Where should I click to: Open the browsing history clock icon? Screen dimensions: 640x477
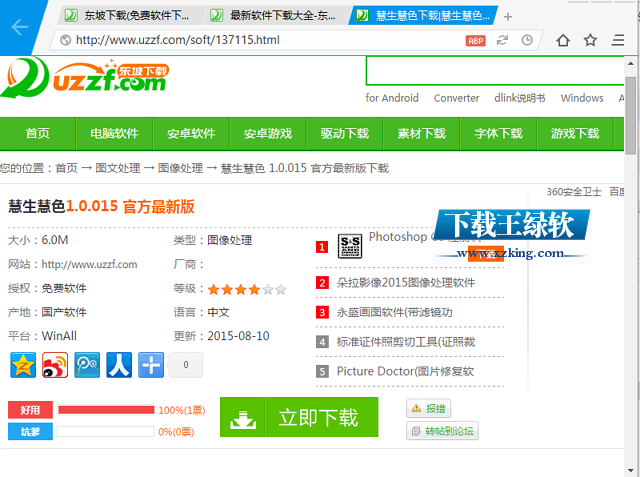(x=527, y=40)
